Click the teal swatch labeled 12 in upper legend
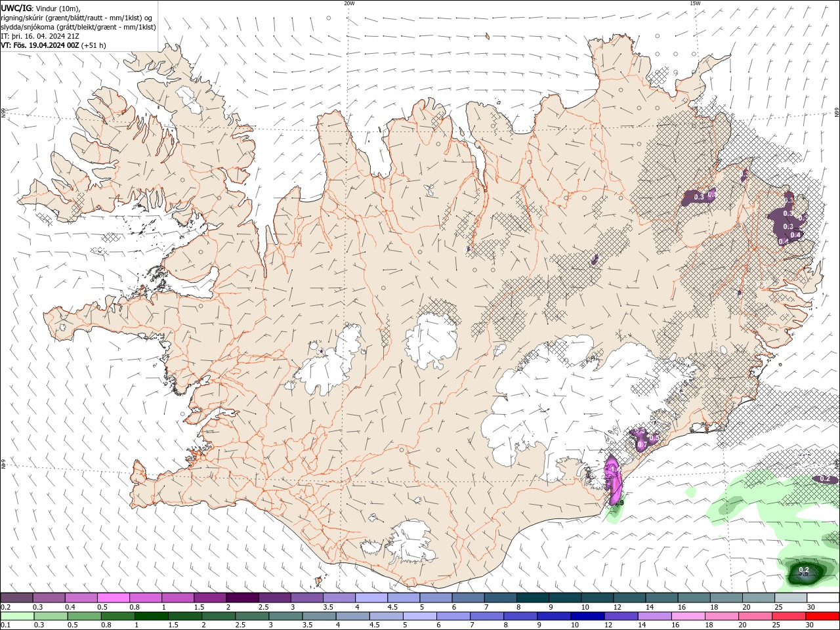Screen dimensions: 840x630 click(x=629, y=598)
